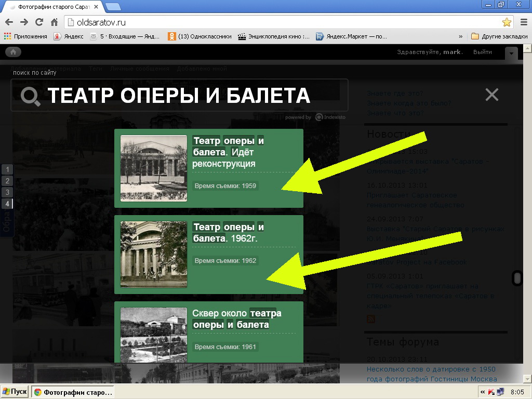Image resolution: width=532 pixels, height=399 pixels.
Task: Click the browser Back arrow
Action: coord(9,22)
